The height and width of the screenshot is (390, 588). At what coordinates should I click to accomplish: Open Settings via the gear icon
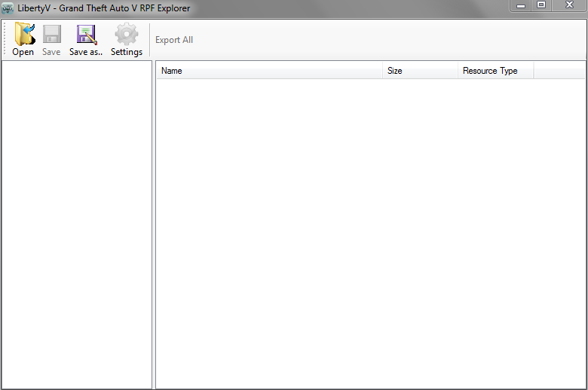click(x=126, y=35)
